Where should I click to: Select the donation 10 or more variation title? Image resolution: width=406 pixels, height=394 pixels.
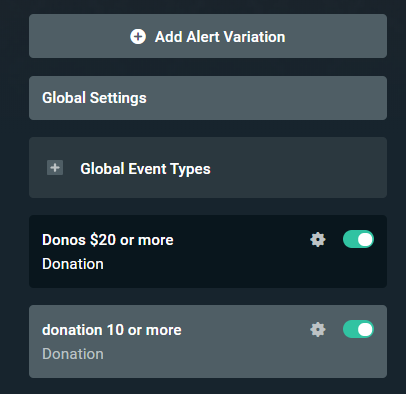point(112,330)
